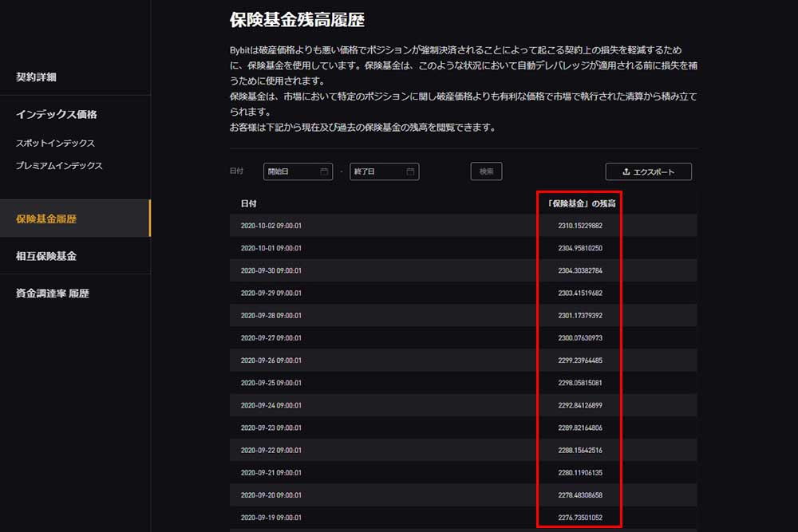Viewport: 798px width, 532px height.
Task: Select date cell 2020-09-25 09:00:01
Action: click(271, 383)
